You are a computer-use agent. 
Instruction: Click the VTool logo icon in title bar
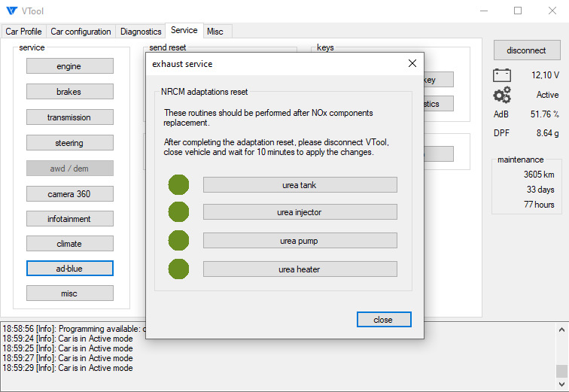(11, 11)
